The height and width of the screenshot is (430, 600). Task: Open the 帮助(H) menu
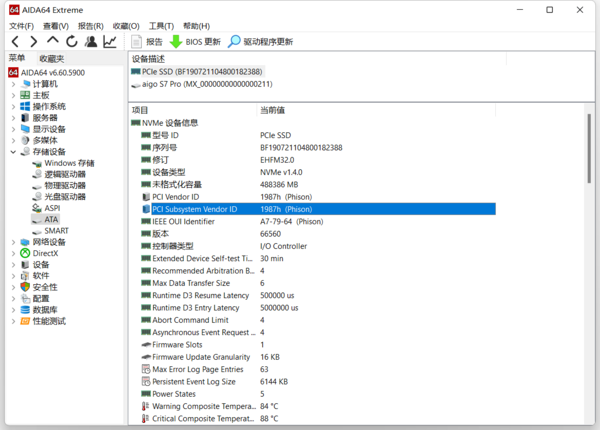tap(196, 26)
